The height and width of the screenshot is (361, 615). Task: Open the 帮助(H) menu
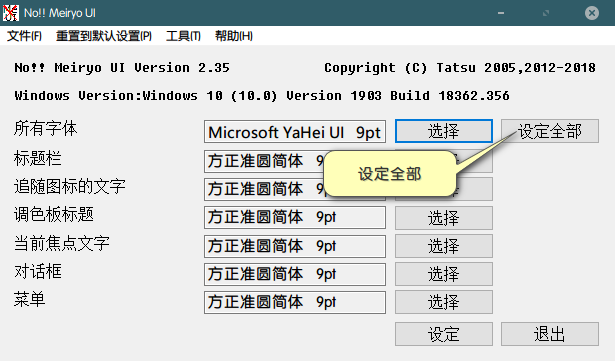coord(234,36)
